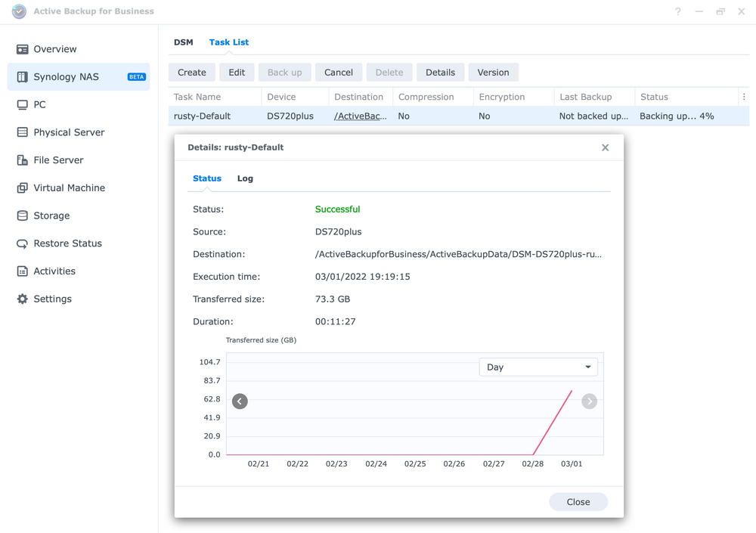Screen dimensions: 756x533
Task: Click the destination path in details
Action: pyautogui.click(x=458, y=254)
